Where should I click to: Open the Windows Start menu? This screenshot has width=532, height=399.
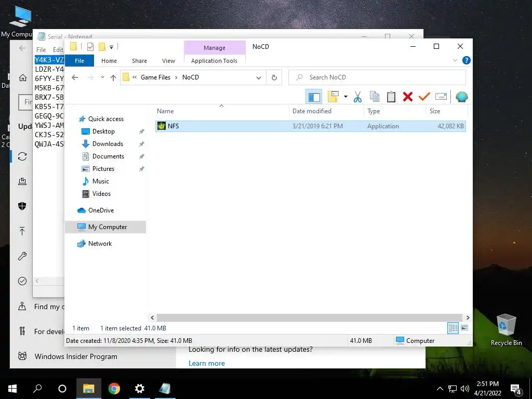(x=12, y=389)
